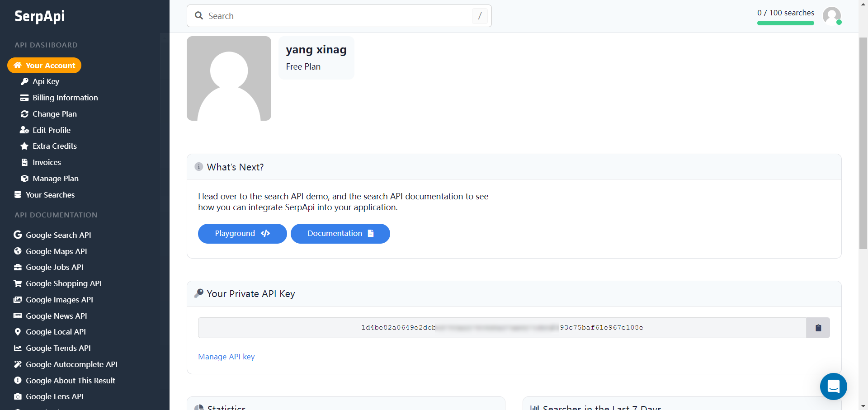Open Google Jobs API docs
The width and height of the screenshot is (868, 410).
click(55, 267)
